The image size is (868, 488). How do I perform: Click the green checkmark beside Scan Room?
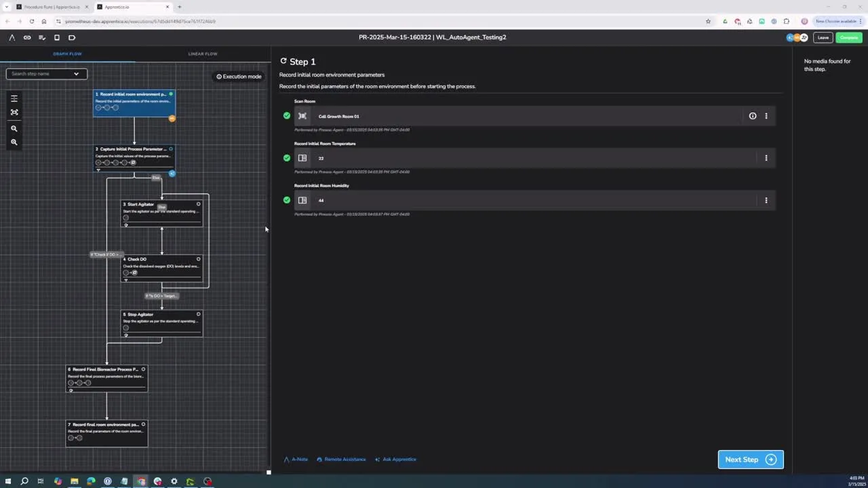coord(287,116)
